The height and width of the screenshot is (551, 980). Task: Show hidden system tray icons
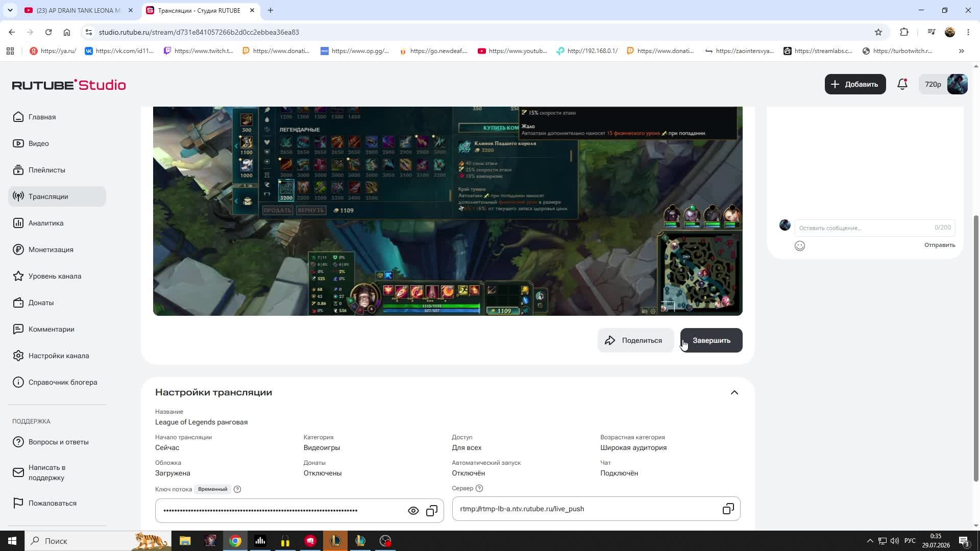click(870, 541)
